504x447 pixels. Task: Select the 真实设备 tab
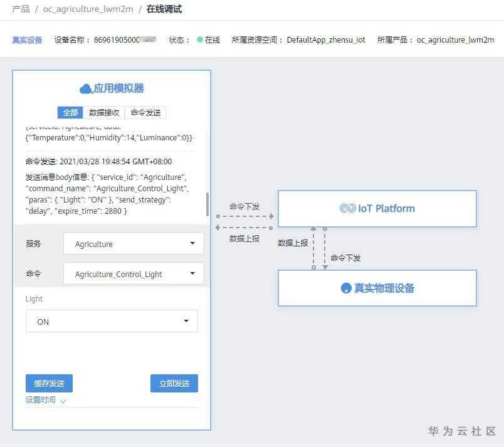click(x=28, y=40)
